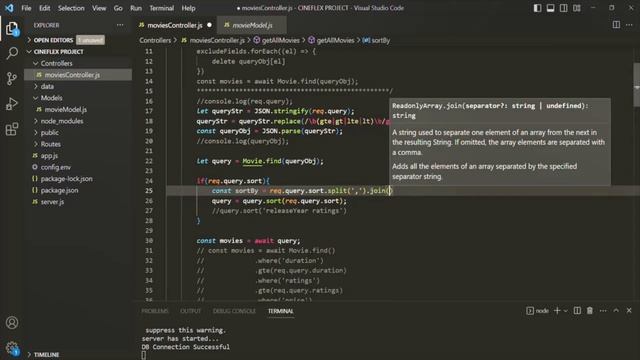Open Run and Debug view
Viewport: 640px width, 360px height.
pos(12,104)
